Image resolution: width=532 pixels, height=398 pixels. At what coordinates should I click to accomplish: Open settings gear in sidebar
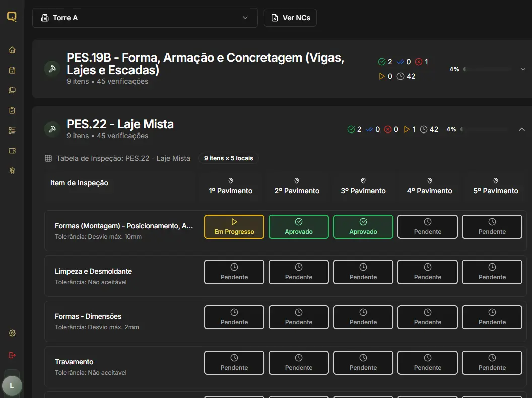coord(12,333)
